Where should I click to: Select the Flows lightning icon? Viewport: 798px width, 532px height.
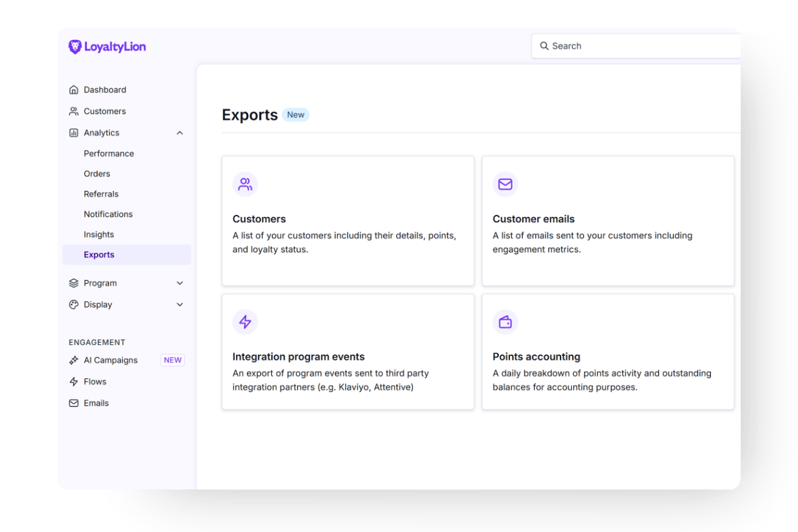[73, 381]
